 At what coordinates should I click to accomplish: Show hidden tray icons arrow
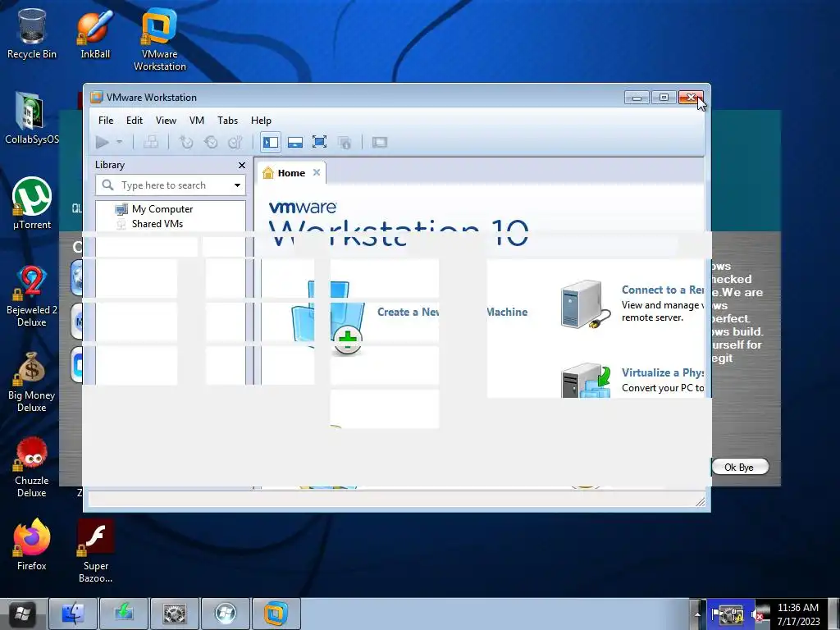tap(697, 614)
